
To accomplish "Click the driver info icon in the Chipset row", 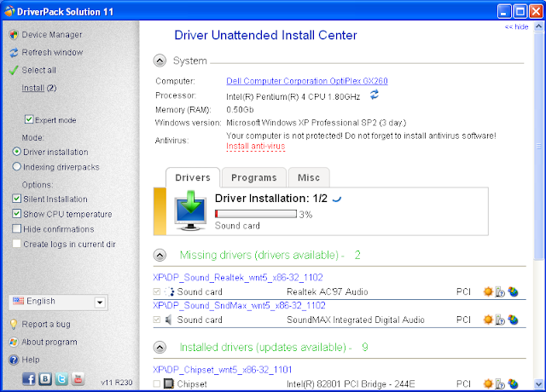I will 500,384.
